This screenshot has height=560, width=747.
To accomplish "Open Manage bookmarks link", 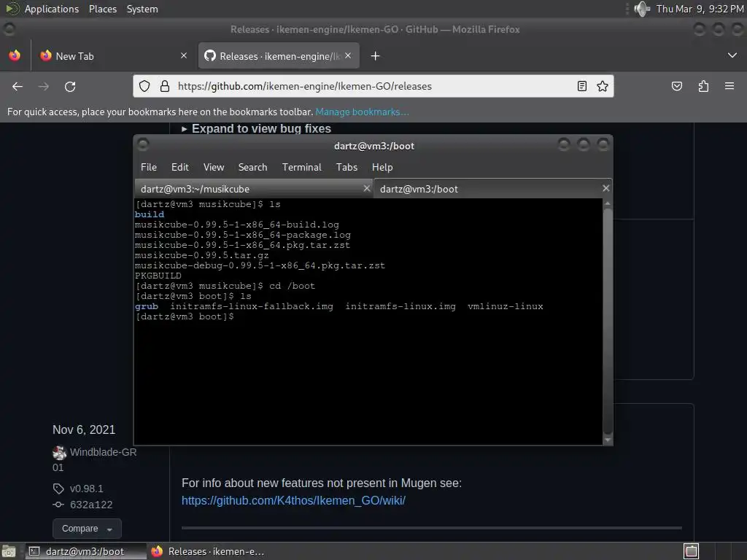I will 362,112.
